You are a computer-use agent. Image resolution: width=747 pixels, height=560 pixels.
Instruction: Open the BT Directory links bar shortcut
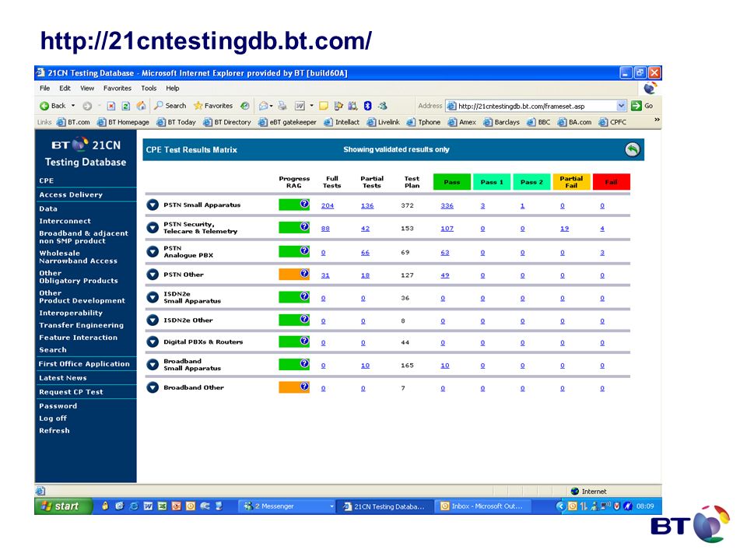pyautogui.click(x=227, y=122)
